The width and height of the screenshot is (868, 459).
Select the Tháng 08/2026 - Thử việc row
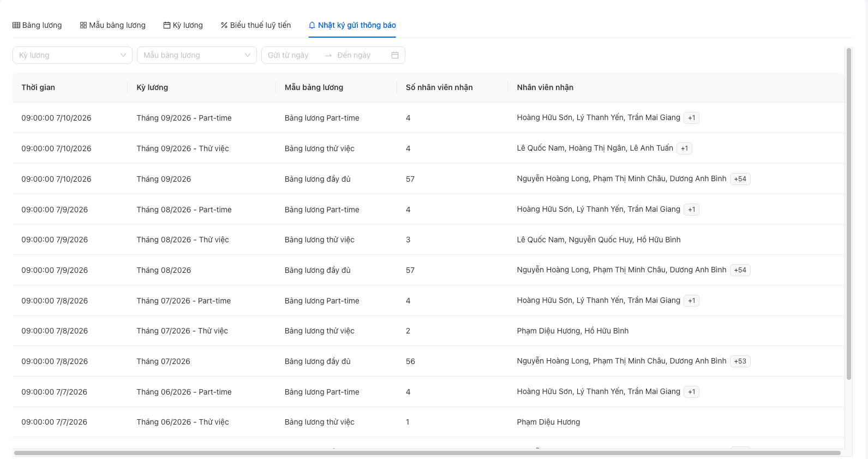tap(428, 240)
